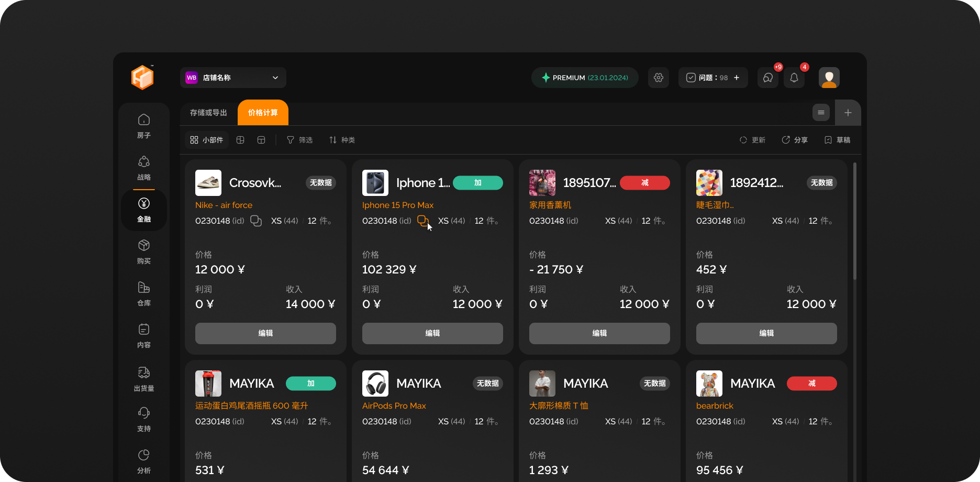Click the AirPods Pro Max product thumbnail
Image resolution: width=980 pixels, height=482 pixels.
coord(375,384)
